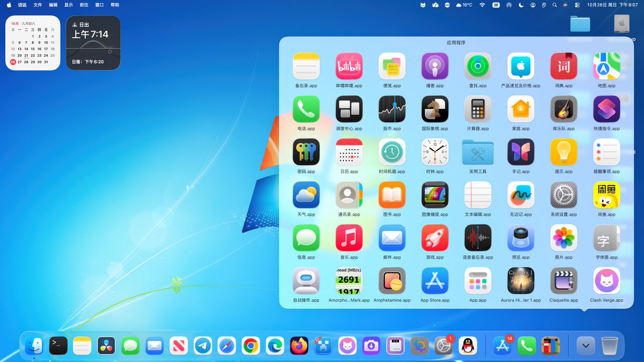Launch Google Chrome from the Dock

click(251, 346)
